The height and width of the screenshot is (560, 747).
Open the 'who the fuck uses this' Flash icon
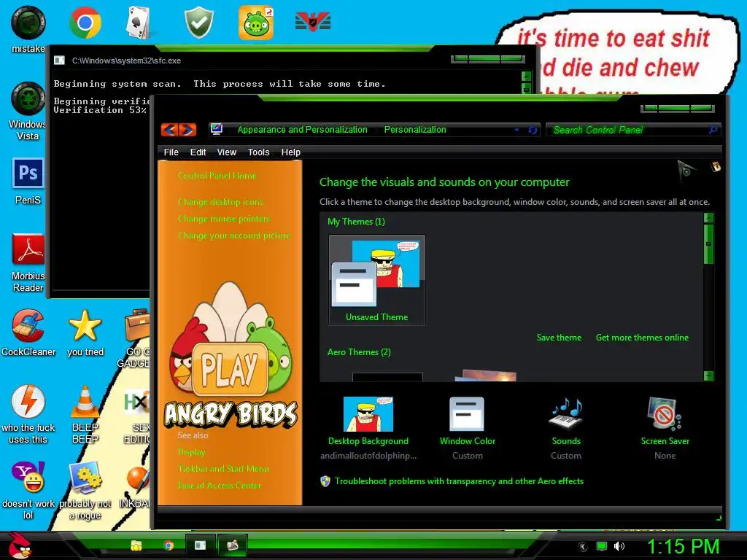pyautogui.click(x=28, y=415)
